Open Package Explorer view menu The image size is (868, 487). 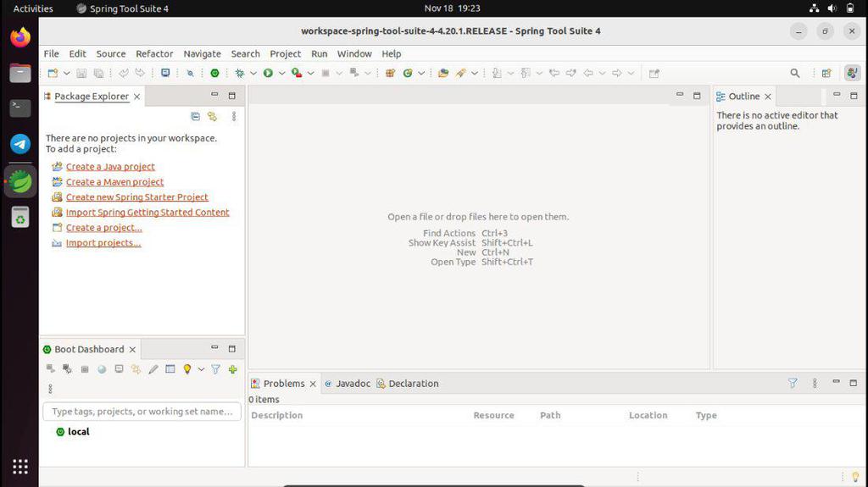pyautogui.click(x=234, y=116)
